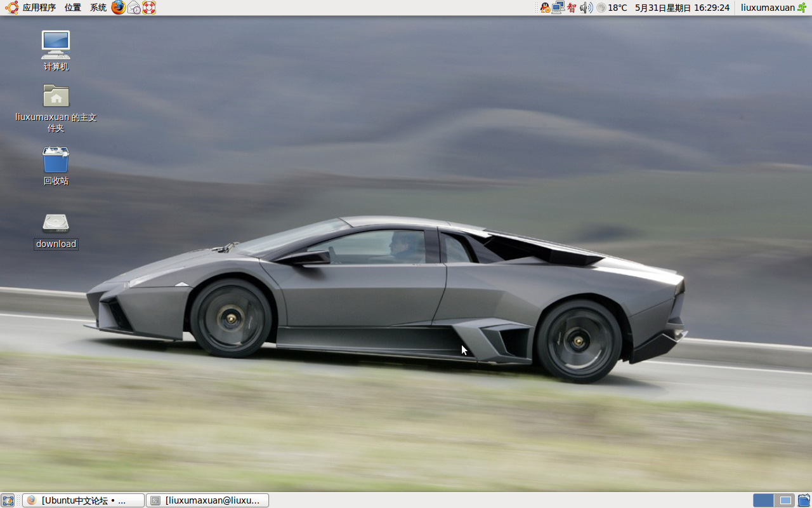Launch Firefox from the top panel
The width and height of the screenshot is (812, 508).
point(119,8)
